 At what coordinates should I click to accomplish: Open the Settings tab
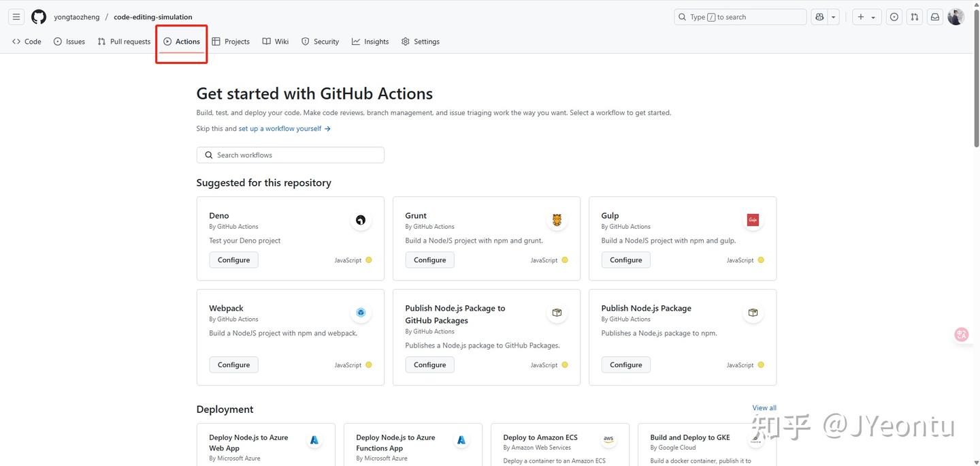421,42
